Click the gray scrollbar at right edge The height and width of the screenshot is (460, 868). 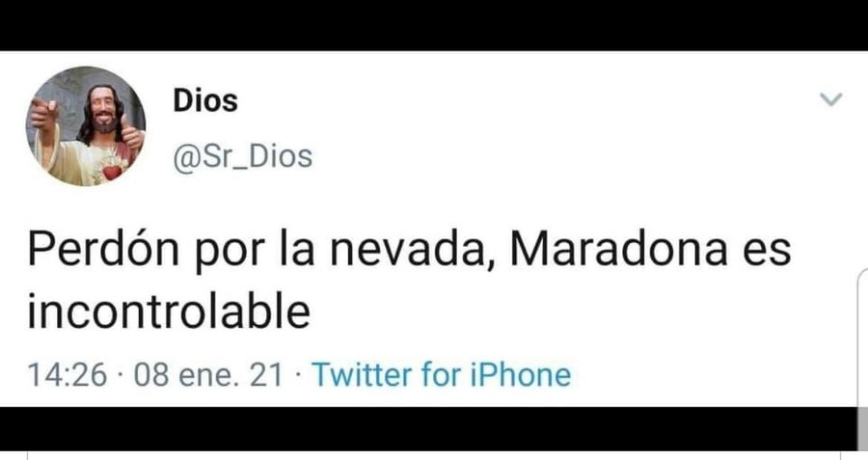(x=862, y=428)
